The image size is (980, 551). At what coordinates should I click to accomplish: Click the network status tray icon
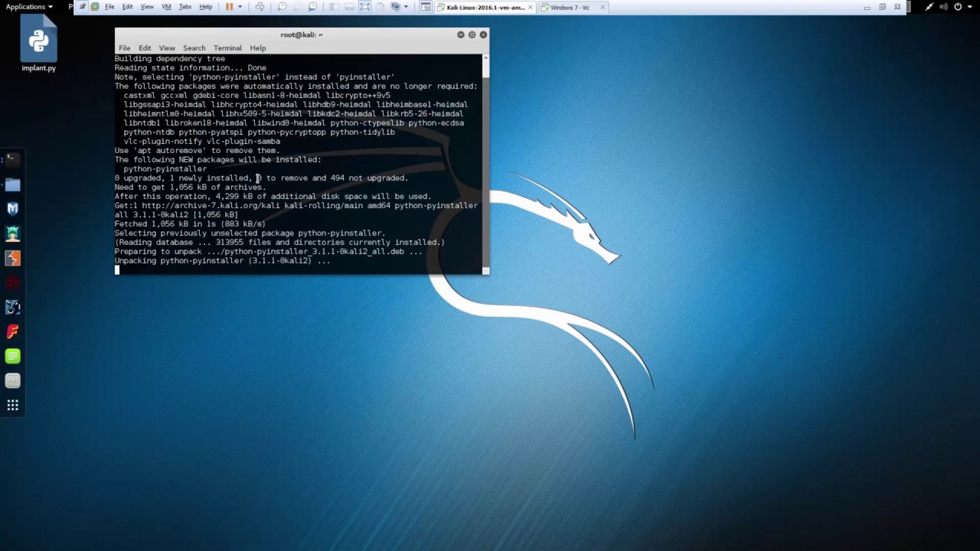pyautogui.click(x=929, y=7)
